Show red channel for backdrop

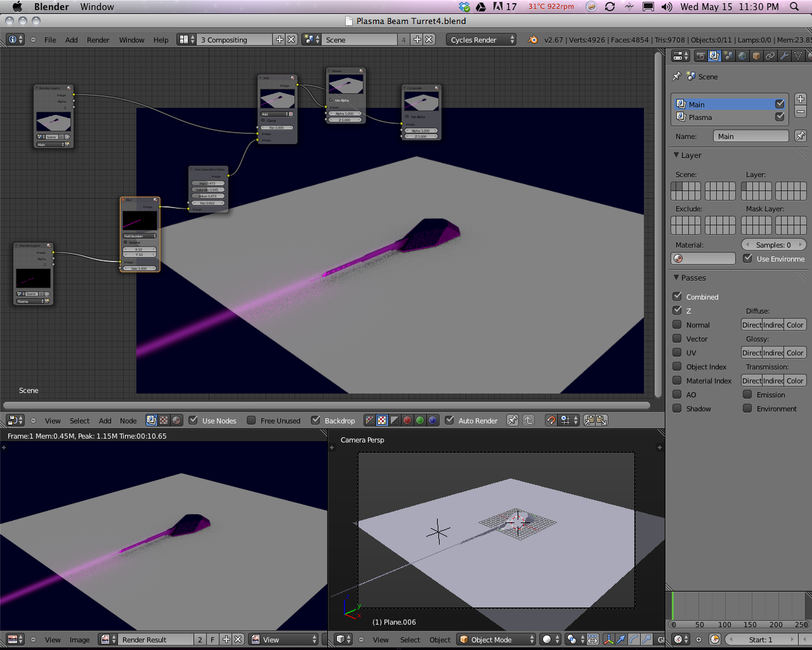pos(407,420)
